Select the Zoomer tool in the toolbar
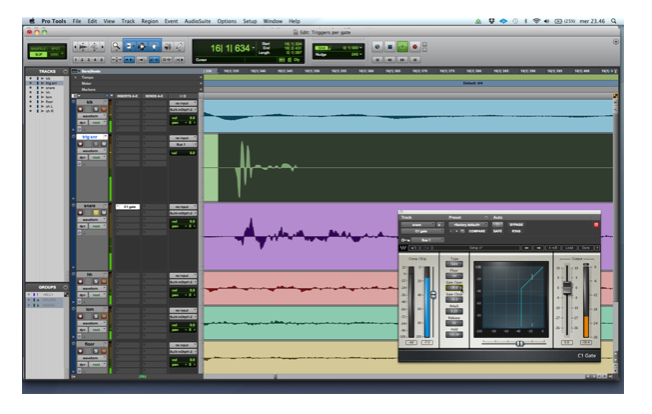The width and height of the screenshot is (652, 414). tap(116, 47)
